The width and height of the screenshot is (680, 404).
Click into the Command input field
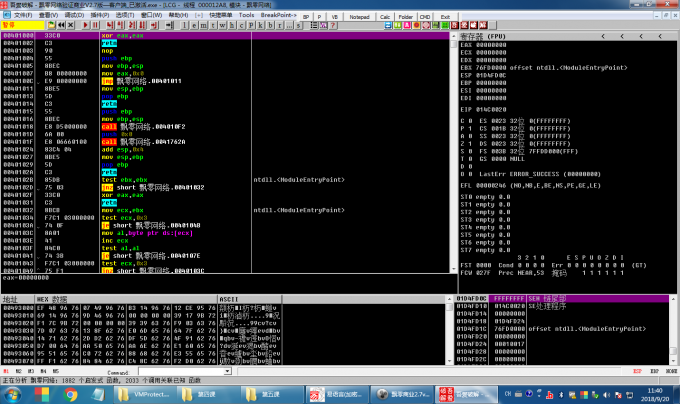(x=181, y=371)
